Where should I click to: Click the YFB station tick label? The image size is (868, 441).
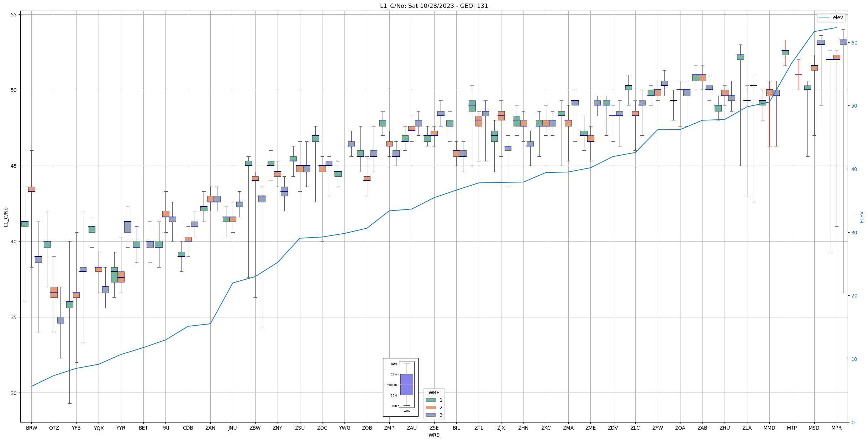tap(76, 428)
